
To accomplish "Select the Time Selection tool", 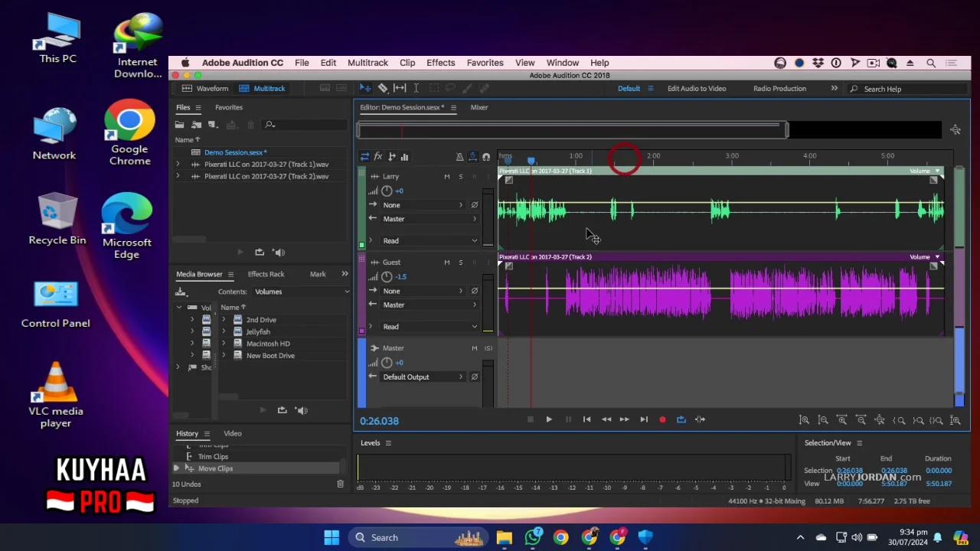I will (416, 88).
